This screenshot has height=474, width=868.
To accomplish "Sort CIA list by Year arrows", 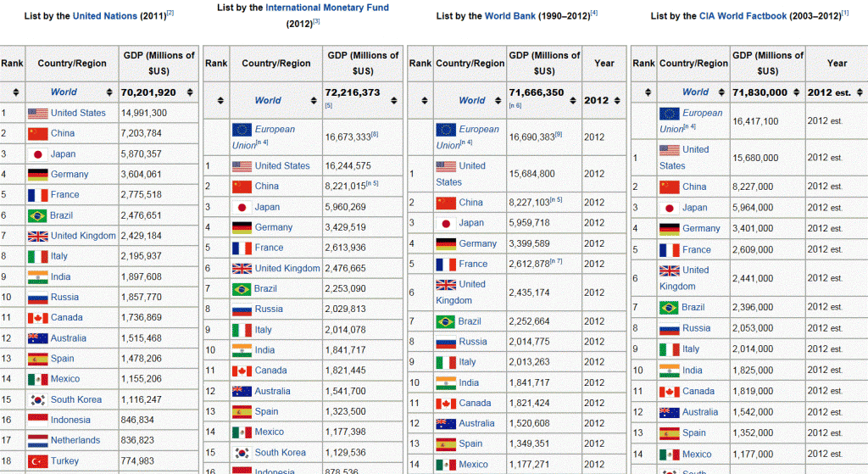I will [860, 92].
